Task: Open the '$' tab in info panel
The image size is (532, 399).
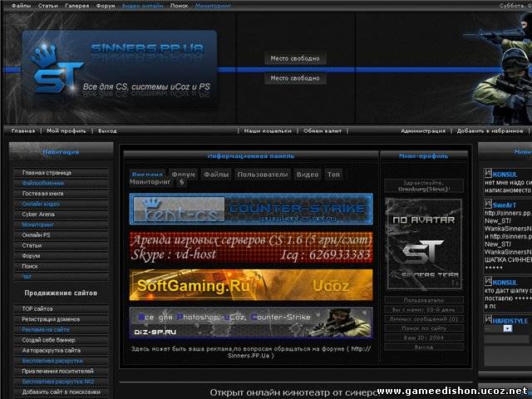Action: point(181,181)
